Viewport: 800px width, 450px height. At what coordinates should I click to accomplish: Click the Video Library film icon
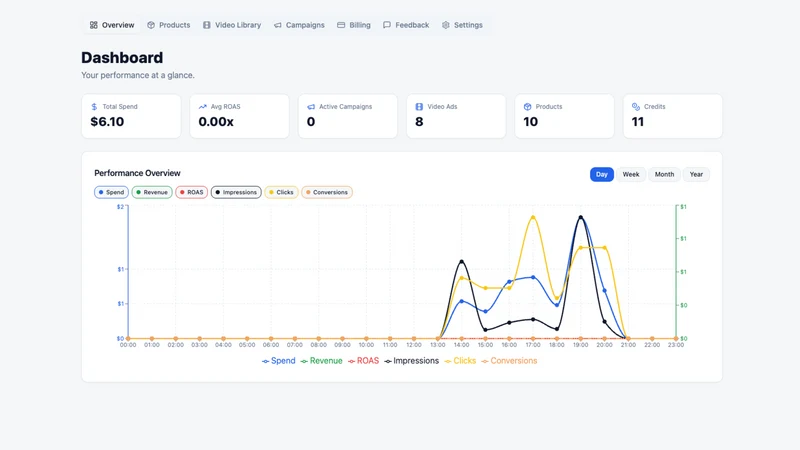(x=207, y=25)
